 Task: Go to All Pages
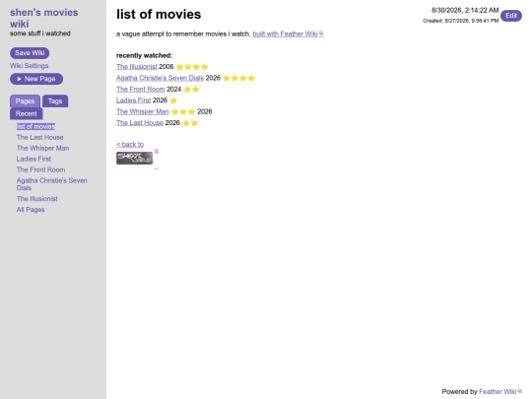click(x=31, y=210)
